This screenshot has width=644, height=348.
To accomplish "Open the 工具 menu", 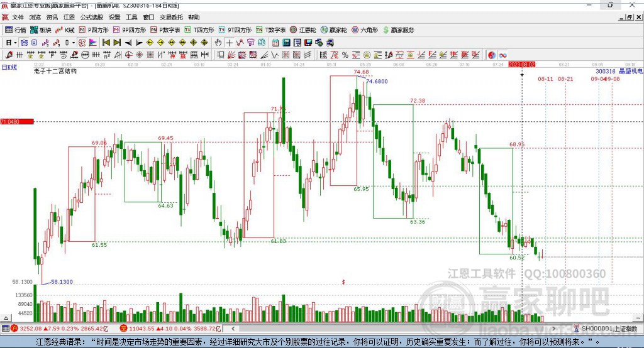I will (131, 17).
